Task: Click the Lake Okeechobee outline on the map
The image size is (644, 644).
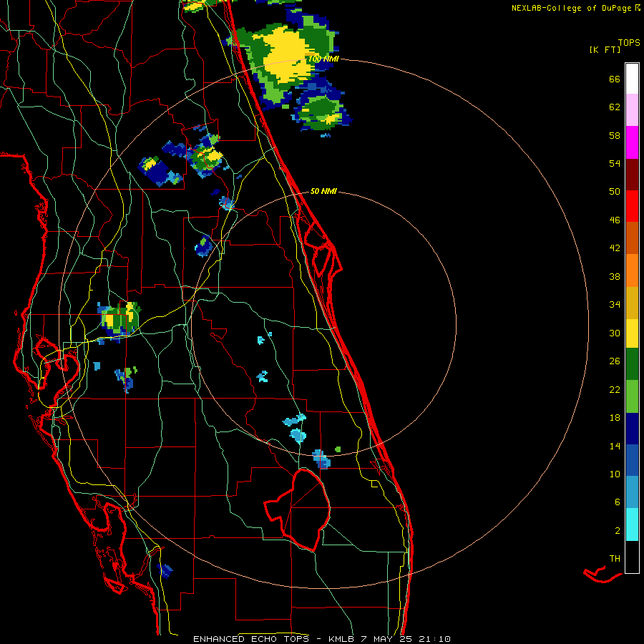Action: (297, 509)
